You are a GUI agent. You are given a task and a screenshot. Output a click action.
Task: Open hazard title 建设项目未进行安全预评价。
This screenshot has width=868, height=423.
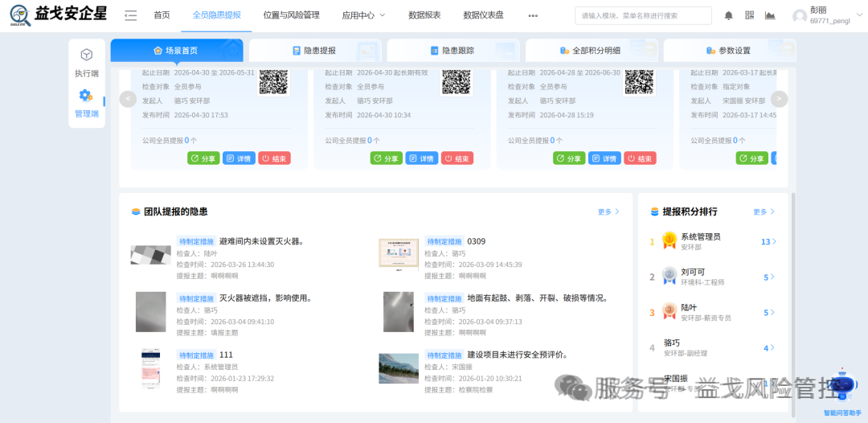click(518, 355)
